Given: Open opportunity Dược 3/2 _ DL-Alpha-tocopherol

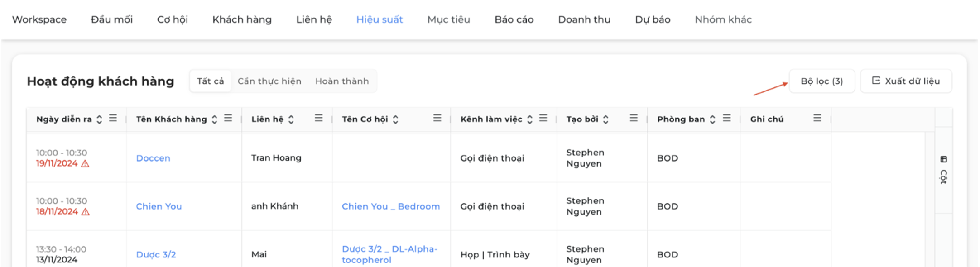Looking at the screenshot, I should click(389, 254).
